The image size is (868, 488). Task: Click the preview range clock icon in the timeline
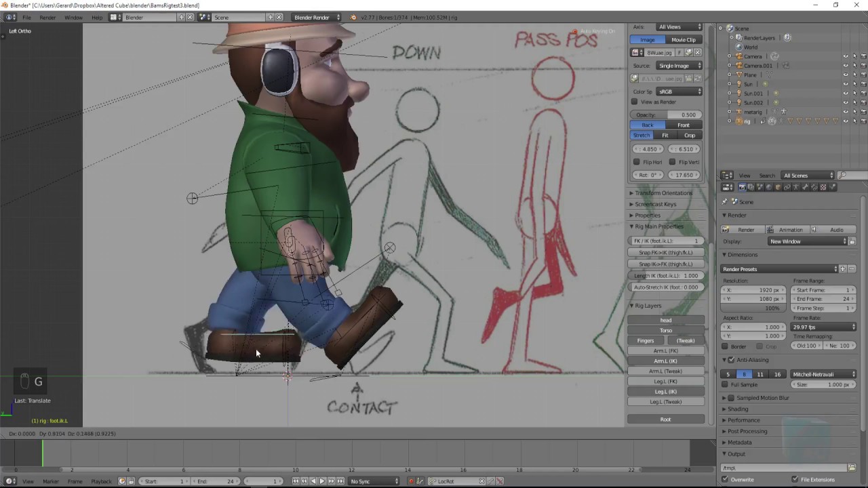[x=122, y=481]
